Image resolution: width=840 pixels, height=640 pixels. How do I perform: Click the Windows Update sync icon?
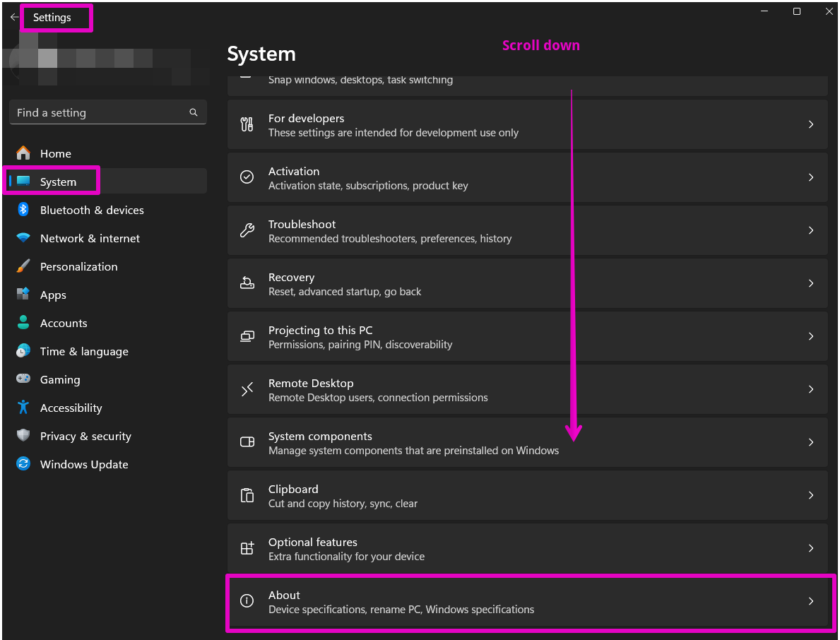pyautogui.click(x=23, y=463)
